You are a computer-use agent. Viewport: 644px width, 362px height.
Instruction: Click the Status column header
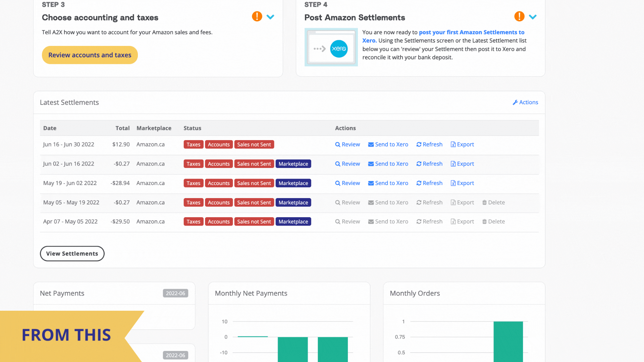(x=193, y=128)
